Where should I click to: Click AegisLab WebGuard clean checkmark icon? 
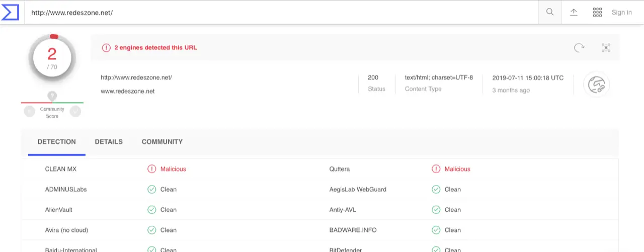pyautogui.click(x=436, y=190)
